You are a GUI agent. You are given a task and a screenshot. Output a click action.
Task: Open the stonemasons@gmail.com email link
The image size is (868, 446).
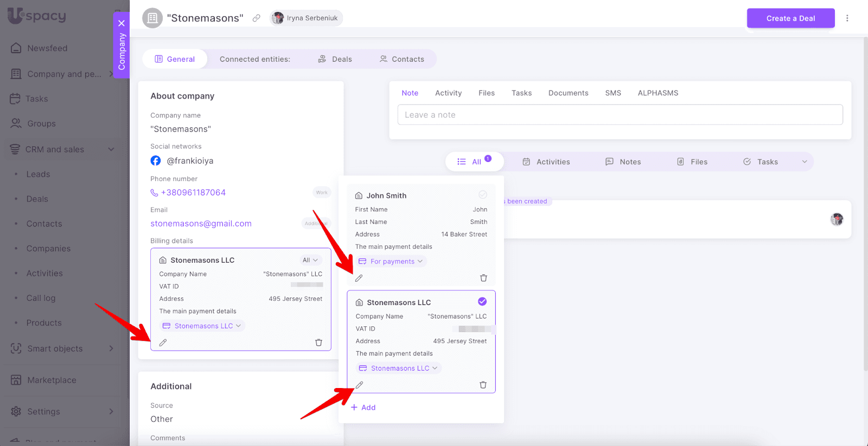click(201, 224)
